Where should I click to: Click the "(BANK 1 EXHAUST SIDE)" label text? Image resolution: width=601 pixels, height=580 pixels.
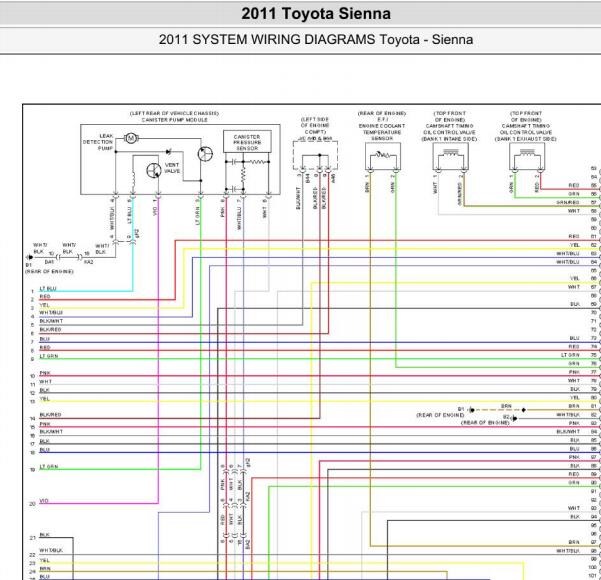(x=525, y=139)
